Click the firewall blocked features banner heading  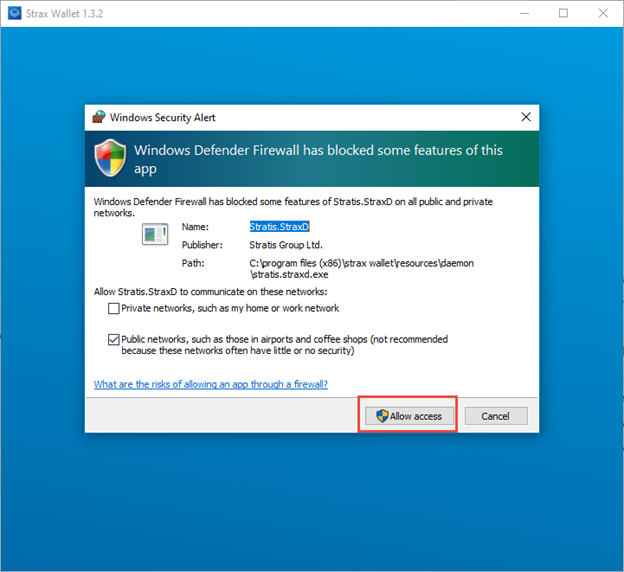(x=318, y=159)
